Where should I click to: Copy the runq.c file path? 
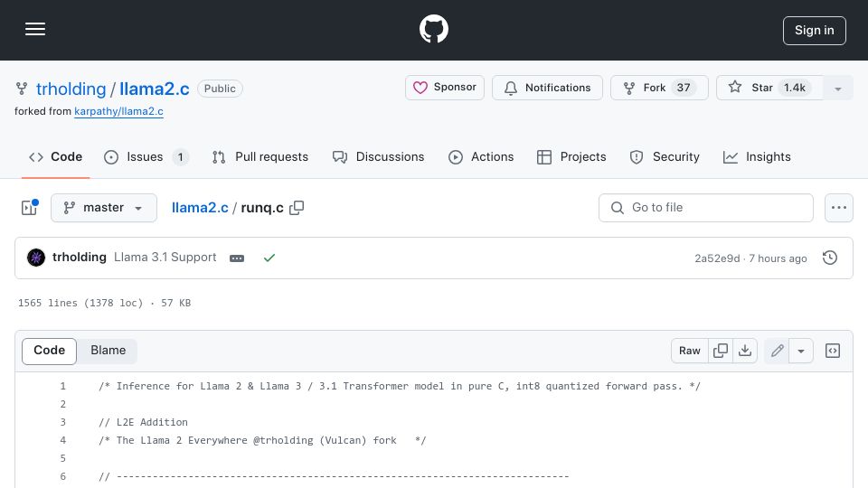click(297, 208)
